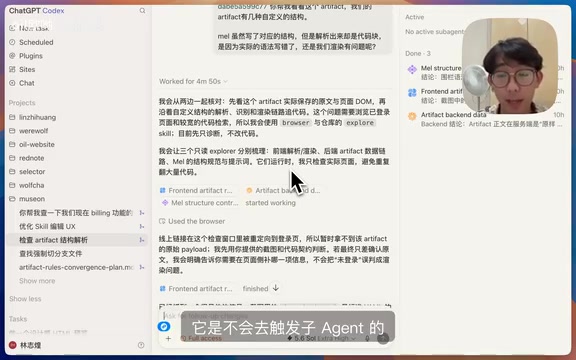The width and height of the screenshot is (576, 360).
Task: Click the down arrow next to finished
Action: pyautogui.click(x=276, y=288)
